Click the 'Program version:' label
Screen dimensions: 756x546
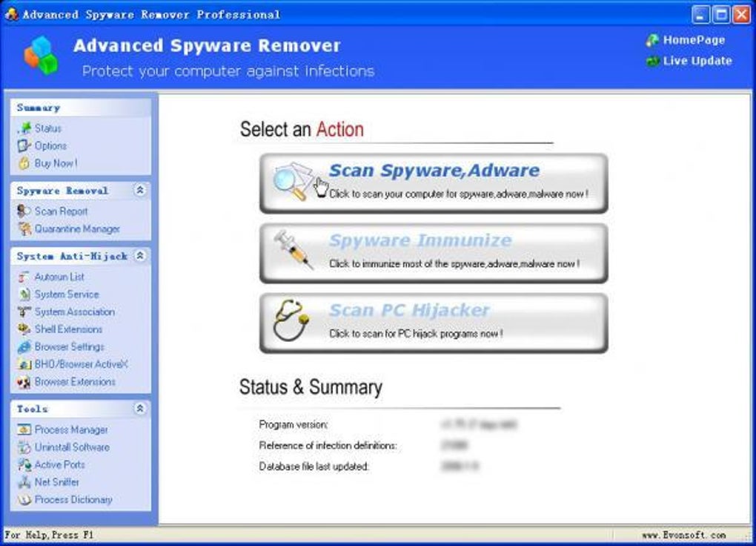294,424
